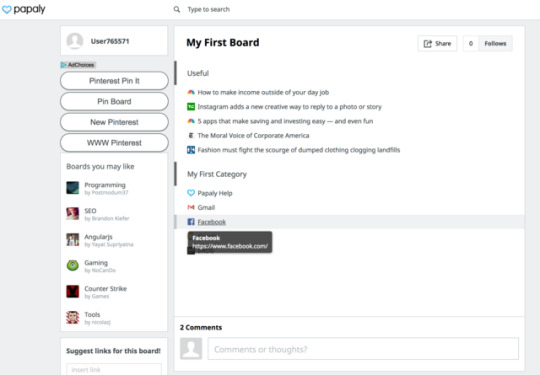The height and width of the screenshot is (375, 540).
Task: Click the Insert link suggestion field
Action: 114,369
